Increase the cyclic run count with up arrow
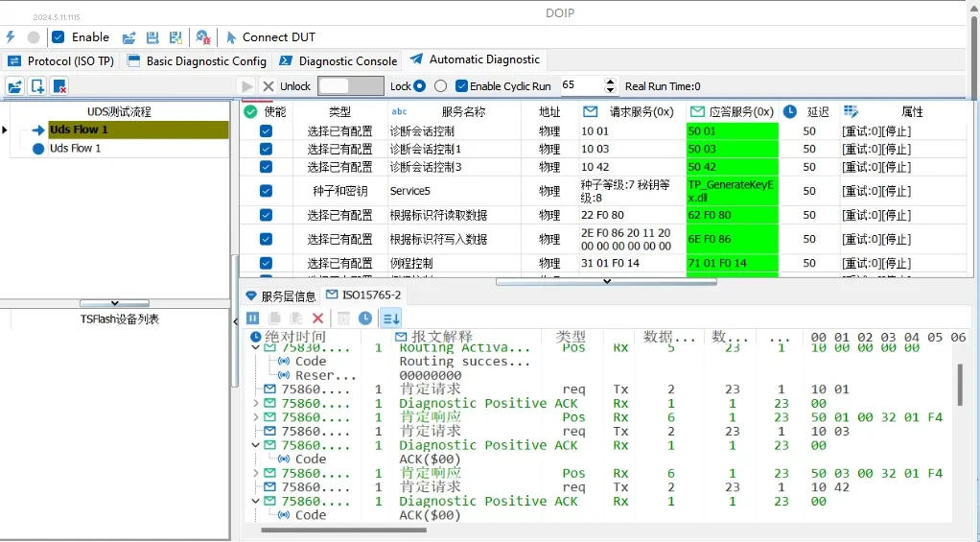This screenshot has height=542, width=980. point(610,82)
